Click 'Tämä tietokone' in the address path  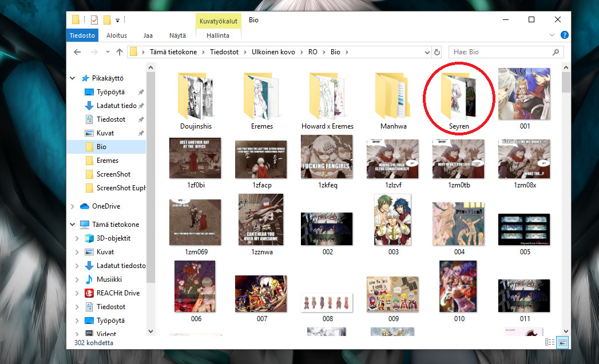pos(173,52)
